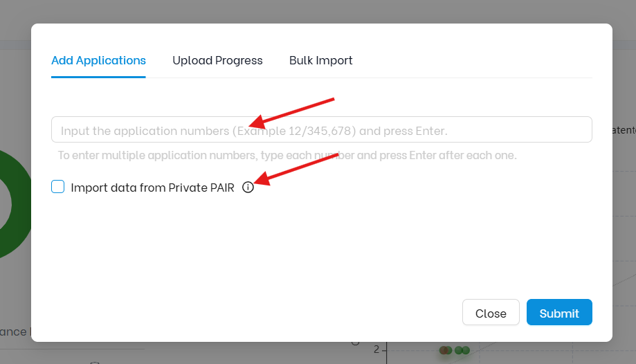Click the red arrow pointing at input field

291,112
